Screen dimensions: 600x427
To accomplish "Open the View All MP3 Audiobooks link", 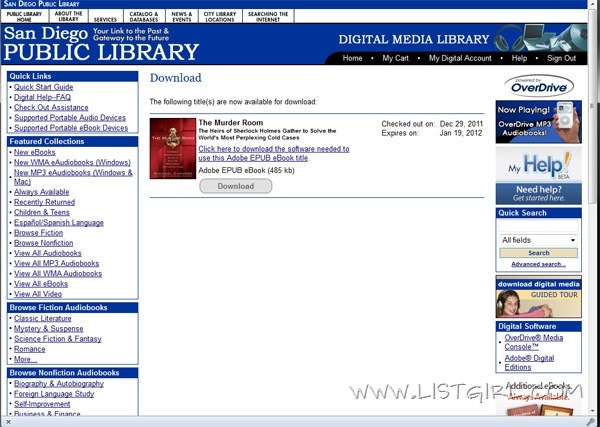I will tap(56, 263).
